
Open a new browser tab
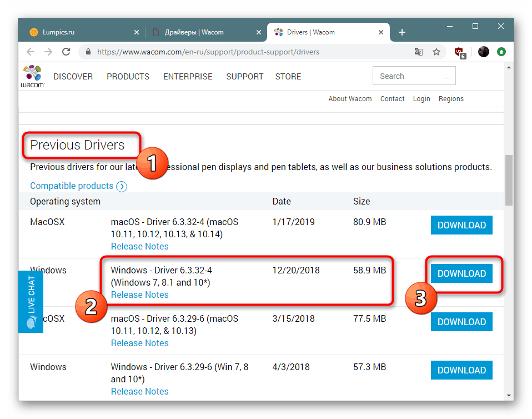pyautogui.click(x=402, y=32)
